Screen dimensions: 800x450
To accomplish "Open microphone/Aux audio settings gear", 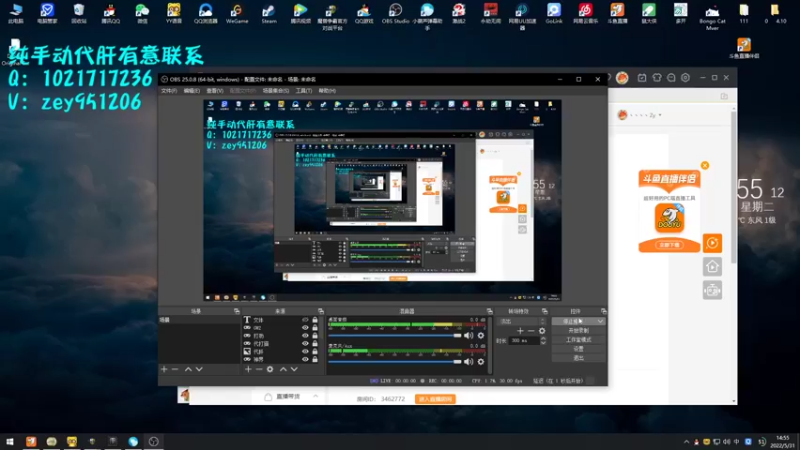I will click(x=481, y=362).
